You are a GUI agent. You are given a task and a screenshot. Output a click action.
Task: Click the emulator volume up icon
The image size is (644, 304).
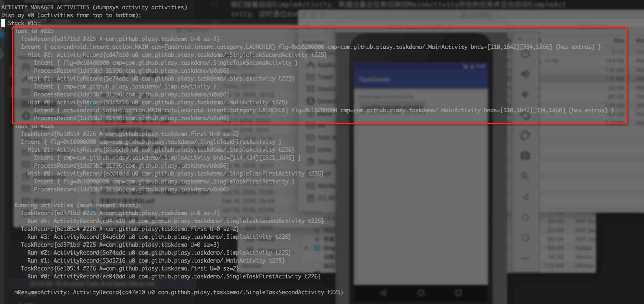pos(525,74)
